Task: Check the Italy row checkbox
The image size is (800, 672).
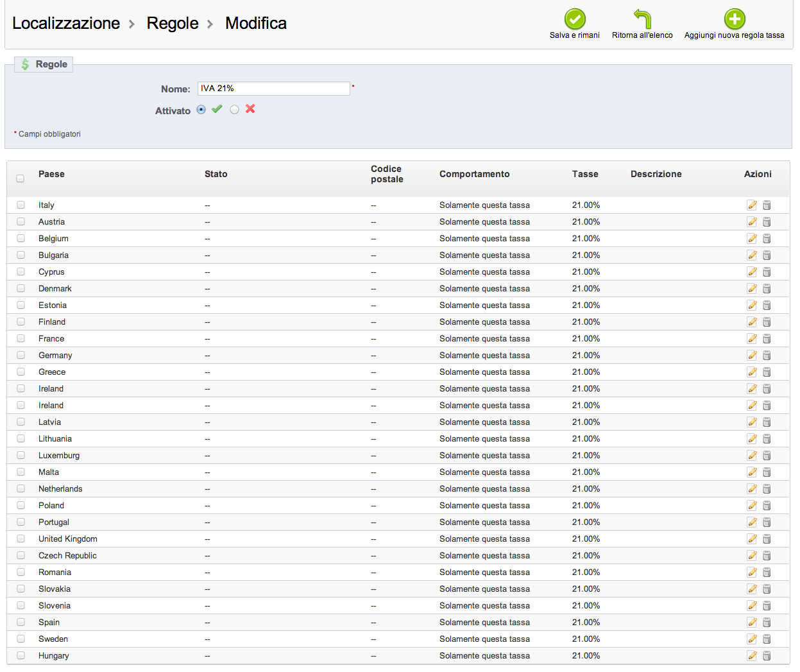Action: [x=21, y=205]
